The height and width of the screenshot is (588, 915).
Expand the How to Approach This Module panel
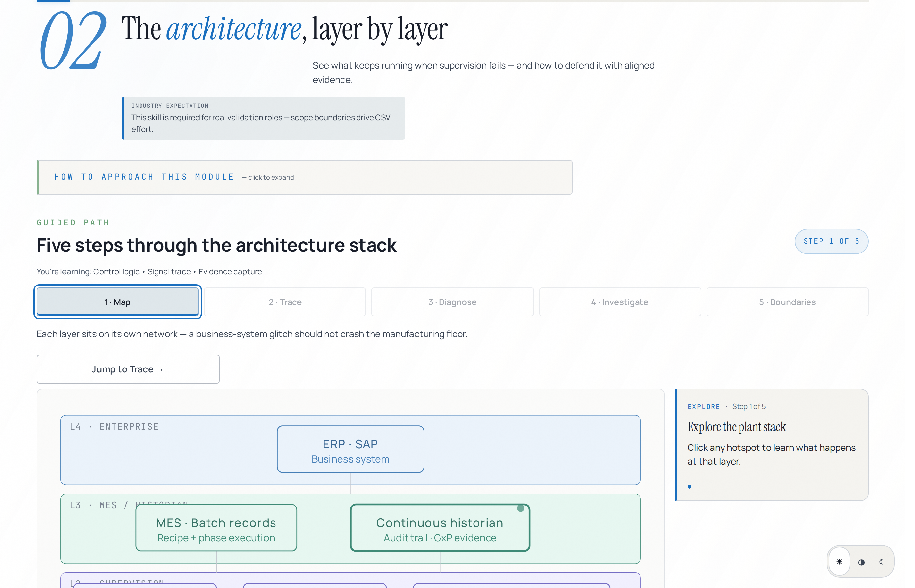tap(304, 177)
